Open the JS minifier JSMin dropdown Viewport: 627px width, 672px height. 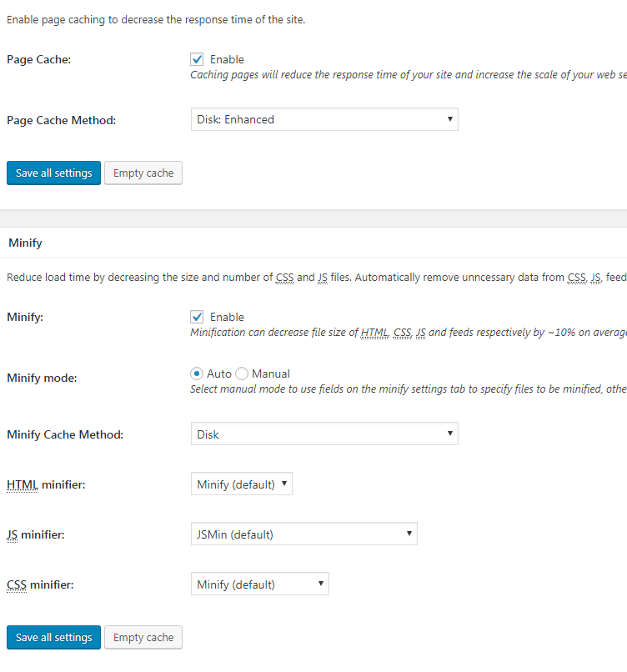pyautogui.click(x=304, y=534)
